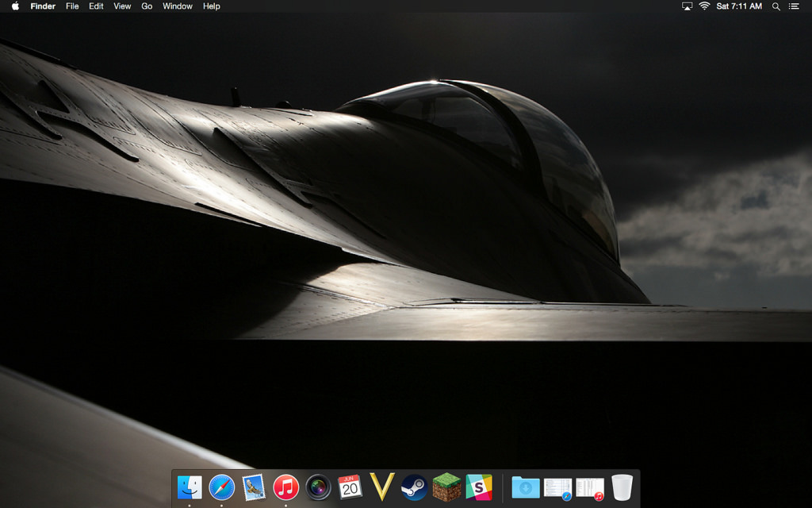This screenshot has height=508, width=812.
Task: Open Finder from the Dock
Action: pyautogui.click(x=190, y=487)
